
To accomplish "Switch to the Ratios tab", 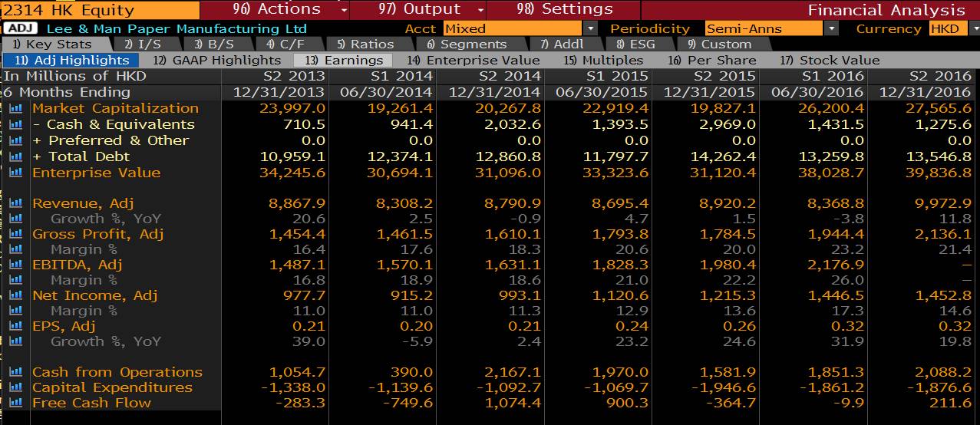I will pyautogui.click(x=365, y=44).
